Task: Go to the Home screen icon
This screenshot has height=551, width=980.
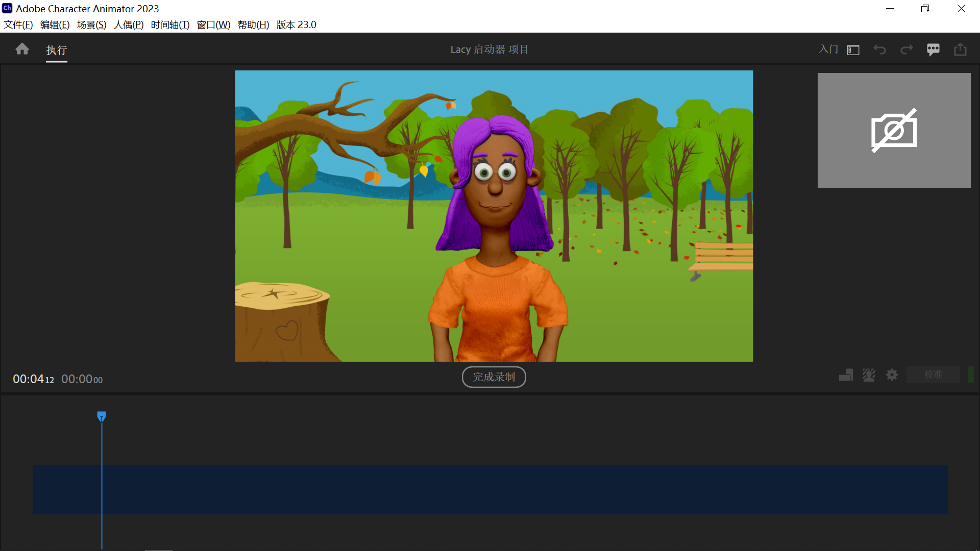Action: coord(22,49)
